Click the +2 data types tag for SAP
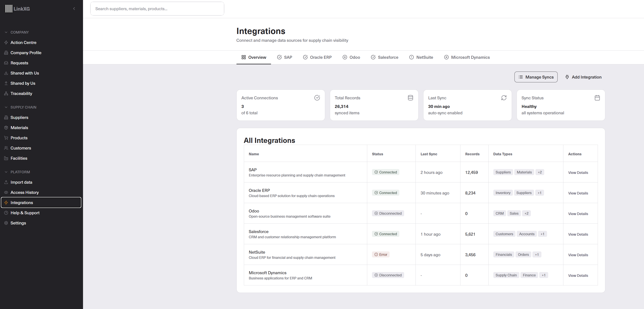The width and height of the screenshot is (644, 309). [x=540, y=172]
